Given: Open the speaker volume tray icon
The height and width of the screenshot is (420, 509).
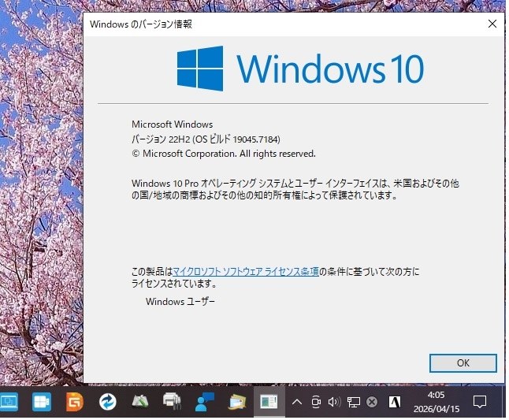Looking at the screenshot, I should point(334,402).
